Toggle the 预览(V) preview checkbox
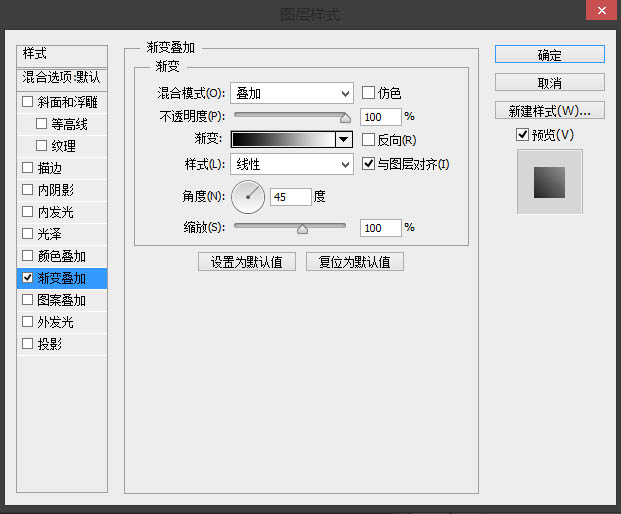The height and width of the screenshot is (514, 621). tap(522, 135)
